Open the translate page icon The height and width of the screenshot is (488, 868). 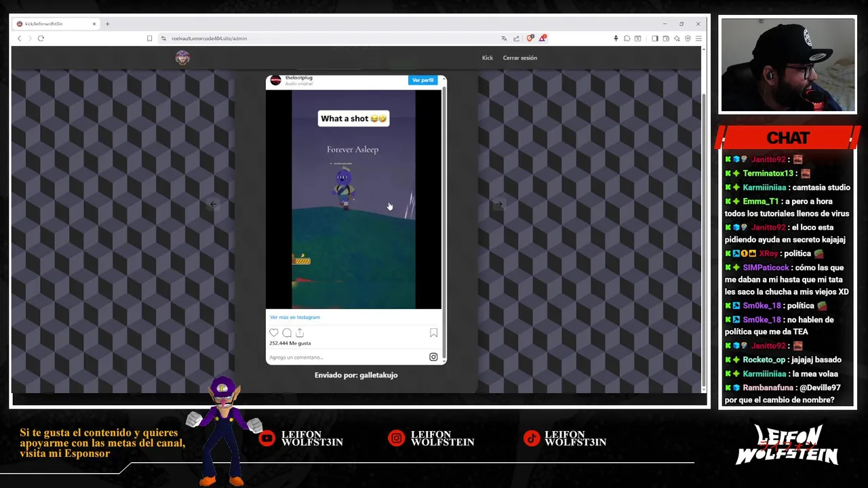coord(504,38)
